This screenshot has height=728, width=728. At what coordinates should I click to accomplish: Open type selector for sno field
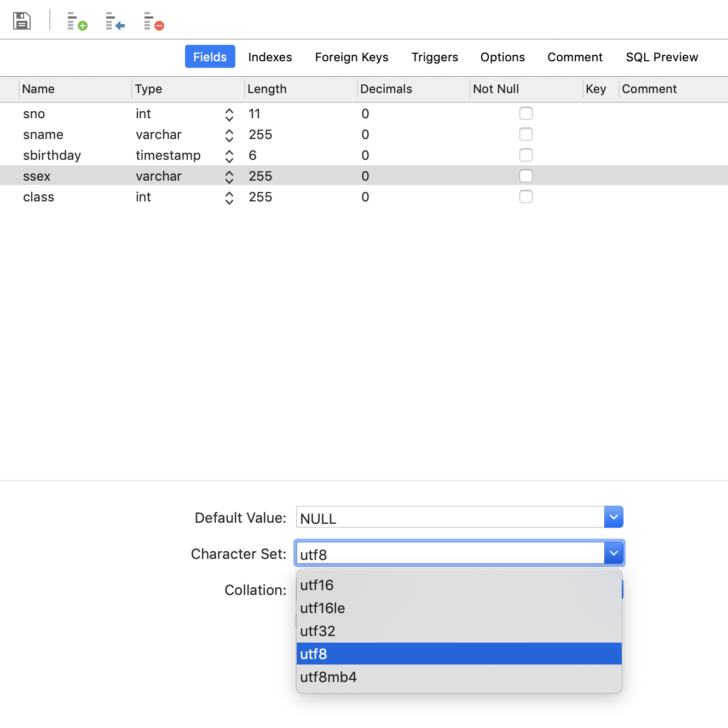click(x=229, y=114)
